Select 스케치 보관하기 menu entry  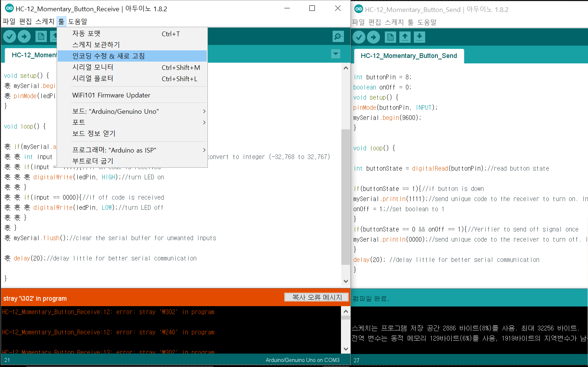coord(132,45)
